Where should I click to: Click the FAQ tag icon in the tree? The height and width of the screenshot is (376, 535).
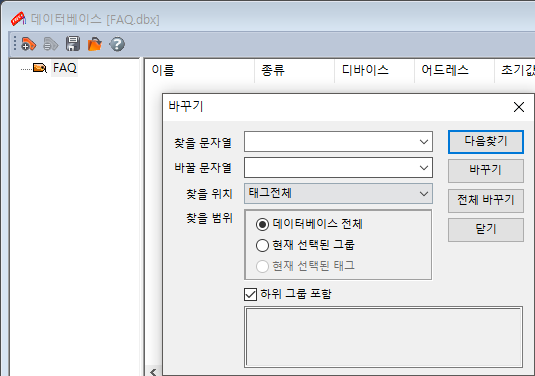click(40, 68)
